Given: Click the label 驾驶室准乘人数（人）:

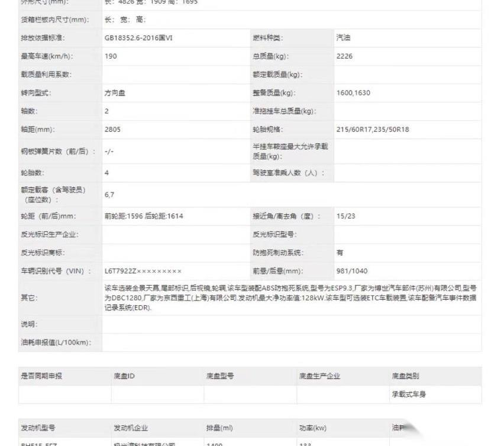Looking at the screenshot, I should [x=289, y=173].
